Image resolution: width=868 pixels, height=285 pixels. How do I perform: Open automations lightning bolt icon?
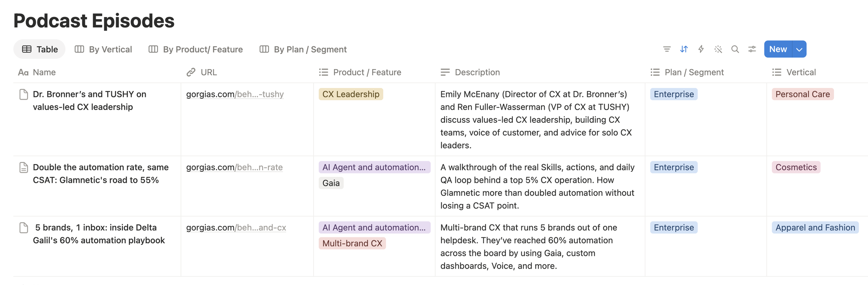coord(701,49)
